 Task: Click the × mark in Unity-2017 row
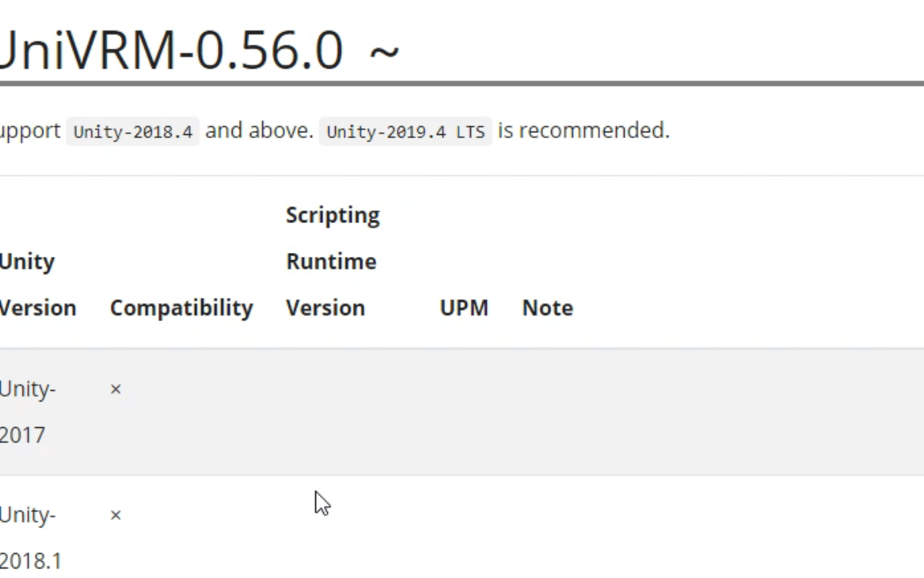(x=115, y=389)
